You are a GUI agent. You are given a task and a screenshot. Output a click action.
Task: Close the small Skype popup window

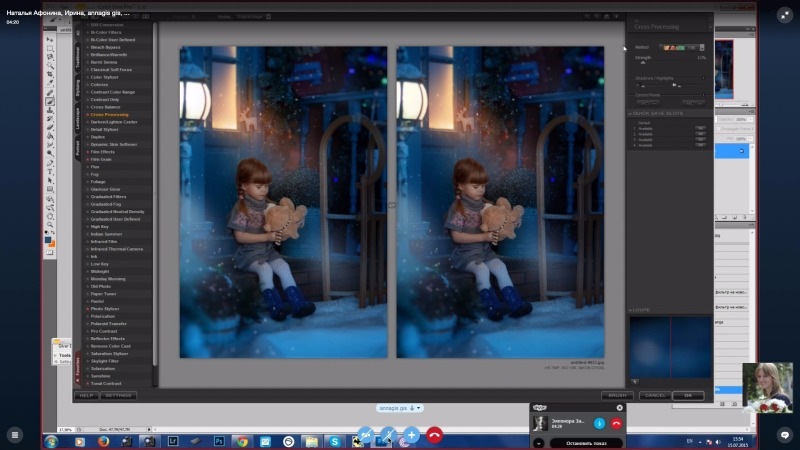coord(619,408)
